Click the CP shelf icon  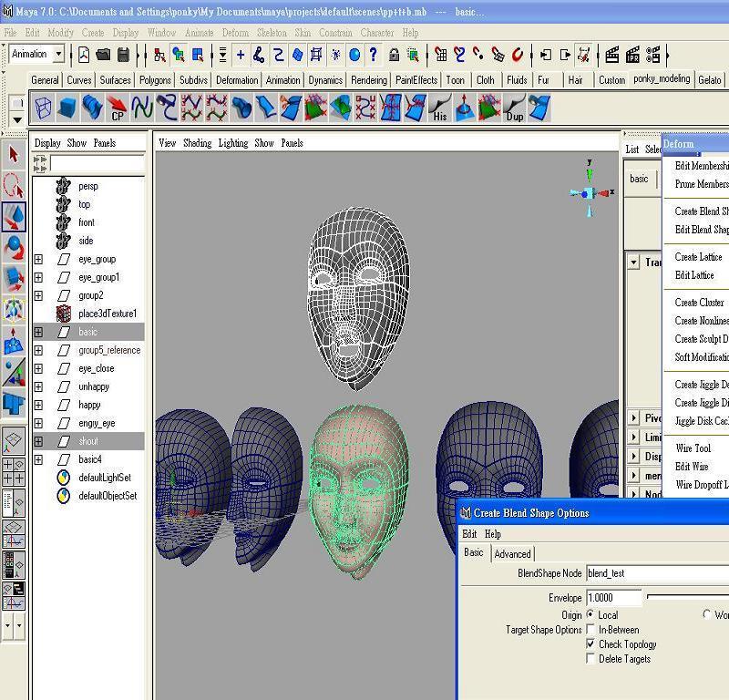point(117,108)
